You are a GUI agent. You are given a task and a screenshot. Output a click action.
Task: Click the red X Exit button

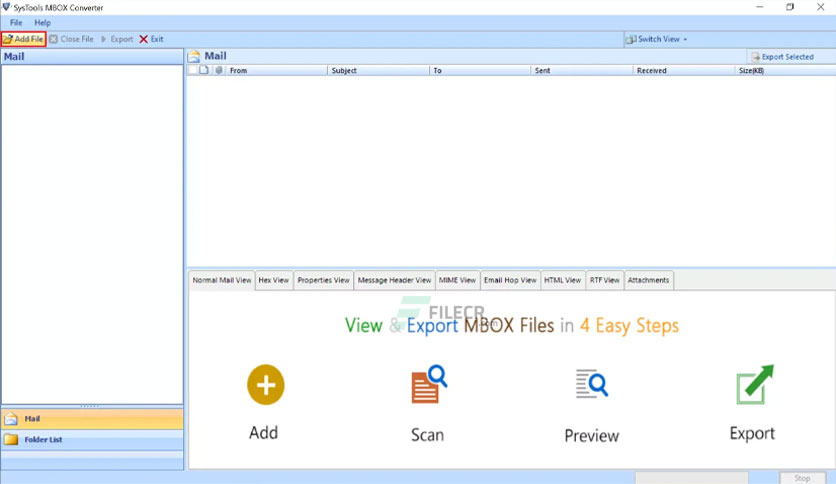point(151,39)
